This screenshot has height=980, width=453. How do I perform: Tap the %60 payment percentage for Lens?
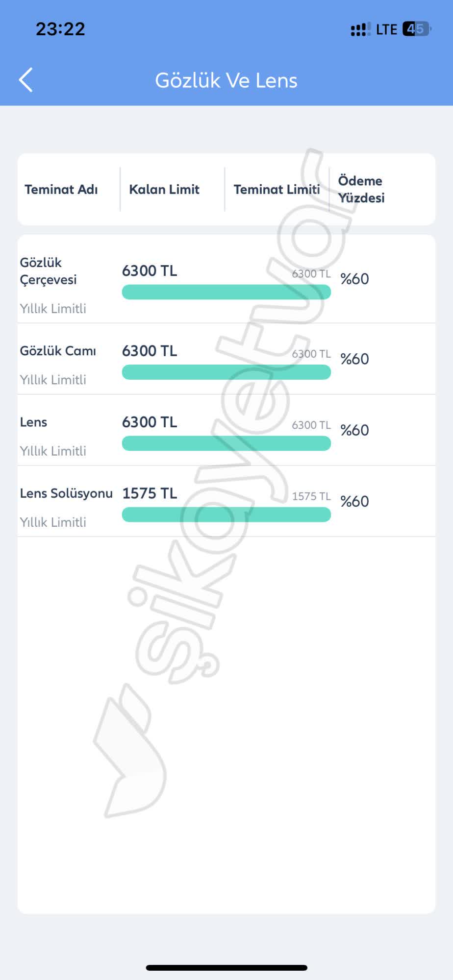(x=354, y=430)
